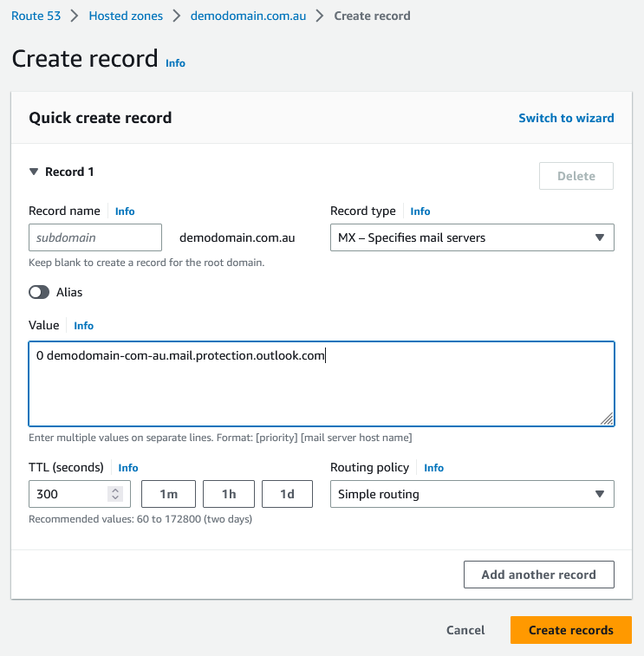Image resolution: width=644 pixels, height=656 pixels.
Task: Show Info for Routing policy
Action: coord(433,468)
